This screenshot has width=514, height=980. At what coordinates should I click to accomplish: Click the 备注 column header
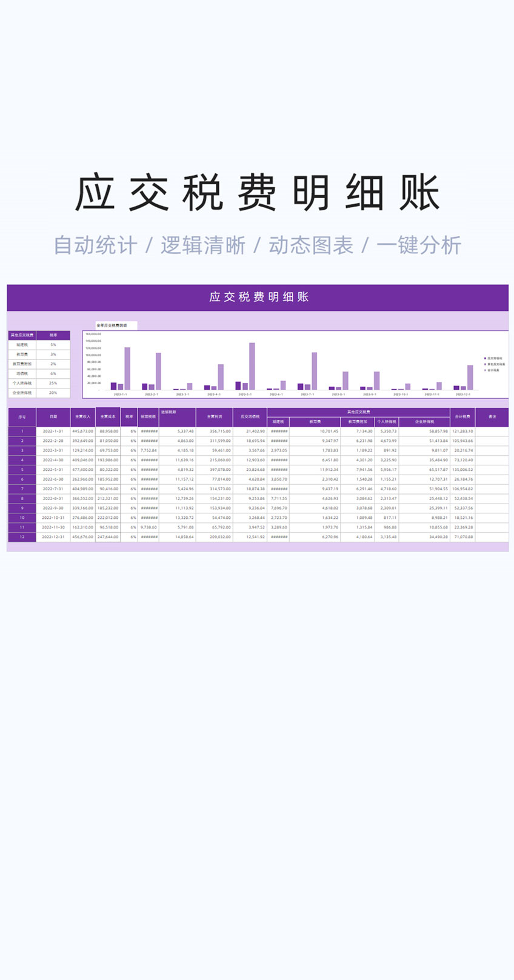click(492, 417)
